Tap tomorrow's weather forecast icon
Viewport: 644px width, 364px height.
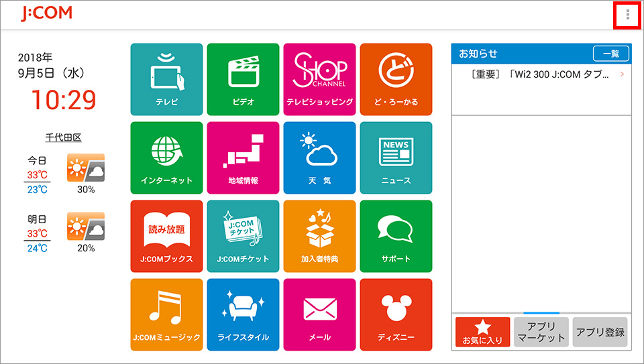[x=86, y=226]
